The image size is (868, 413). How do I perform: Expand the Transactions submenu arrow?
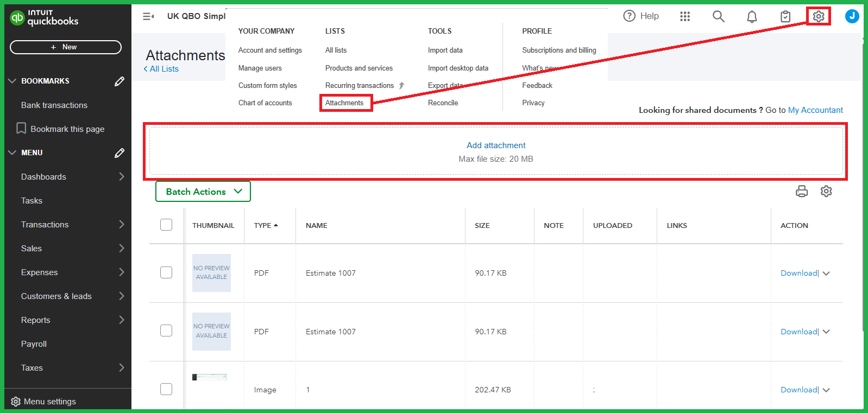[x=122, y=224]
